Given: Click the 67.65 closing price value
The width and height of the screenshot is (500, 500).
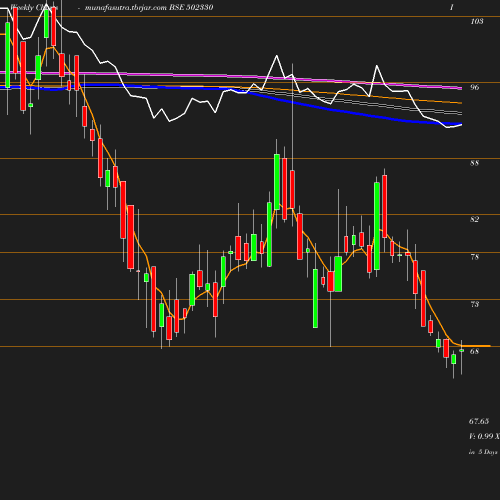Looking at the screenshot, I should click(479, 421).
